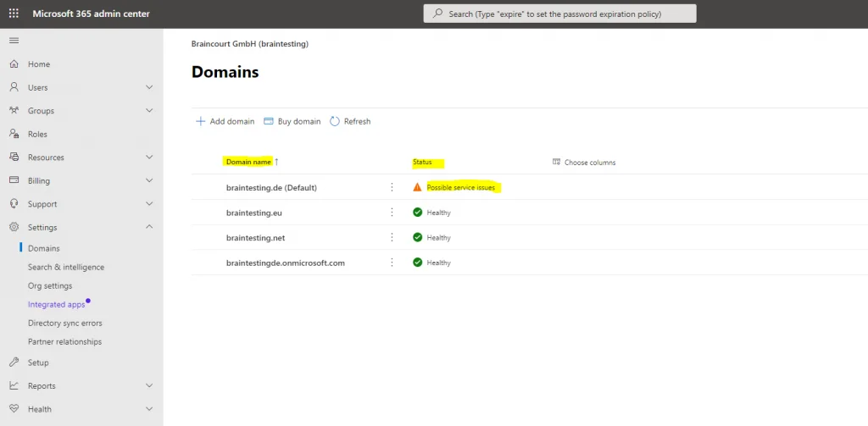Open more actions for braintesting.net

[392, 237]
